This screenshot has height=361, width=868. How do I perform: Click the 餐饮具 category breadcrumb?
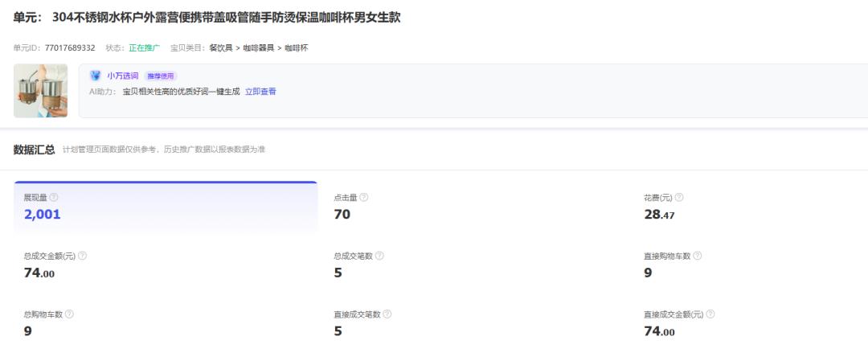[x=221, y=48]
